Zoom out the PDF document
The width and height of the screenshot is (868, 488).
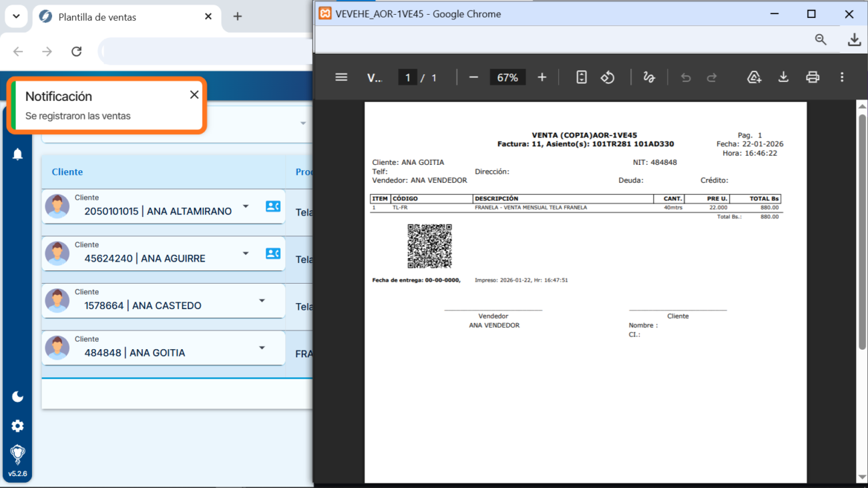473,77
